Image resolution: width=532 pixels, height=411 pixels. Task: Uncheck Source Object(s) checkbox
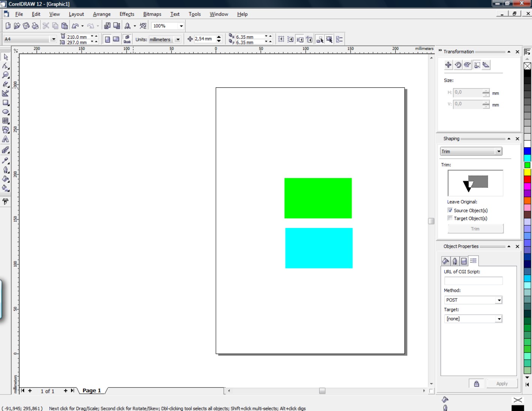pos(450,210)
